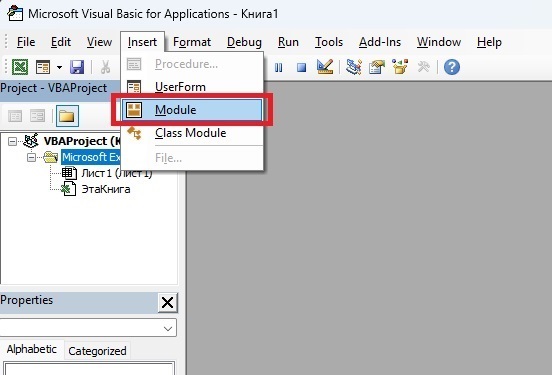The image size is (552, 375).
Task: Open the Window menu
Action: click(439, 42)
